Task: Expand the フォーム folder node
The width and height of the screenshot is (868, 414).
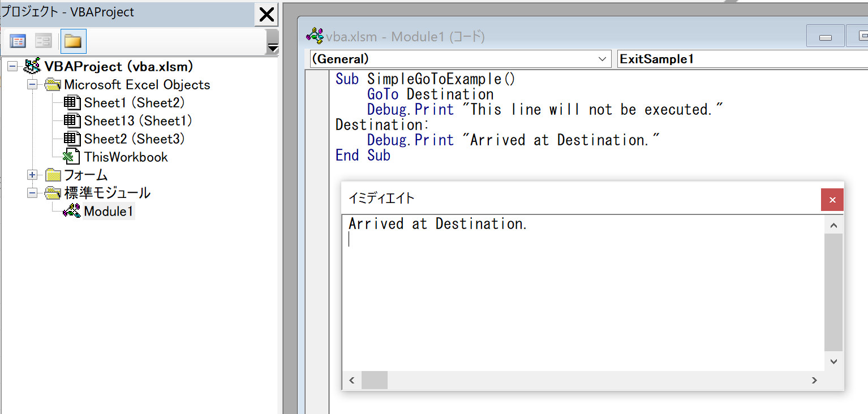Action: [x=32, y=175]
